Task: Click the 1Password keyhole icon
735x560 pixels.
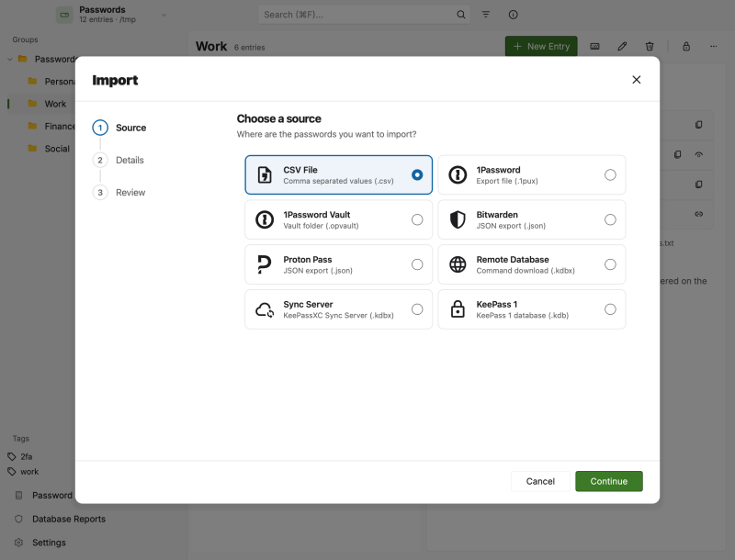Action: 458,174
